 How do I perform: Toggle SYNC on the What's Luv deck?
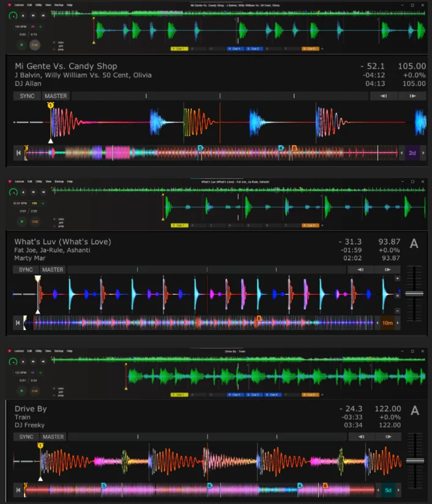pyautogui.click(x=26, y=269)
